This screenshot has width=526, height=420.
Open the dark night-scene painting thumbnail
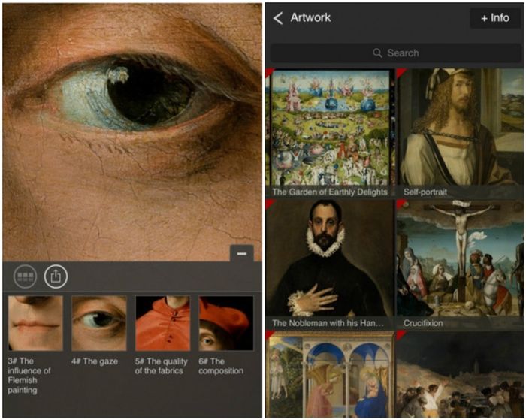pos(460,374)
